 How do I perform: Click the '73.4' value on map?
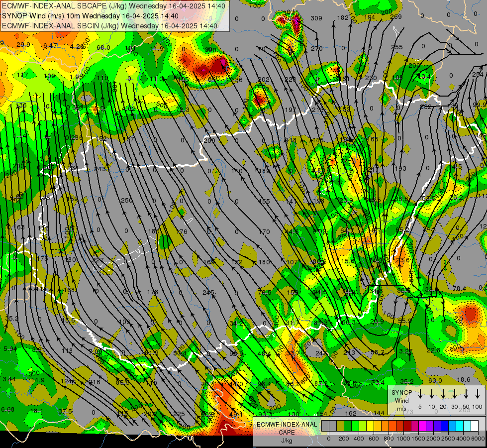(378, 383)
